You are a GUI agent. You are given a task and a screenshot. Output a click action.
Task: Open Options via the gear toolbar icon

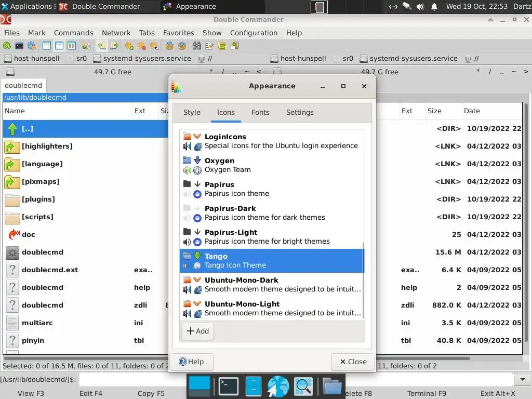(x=32, y=46)
